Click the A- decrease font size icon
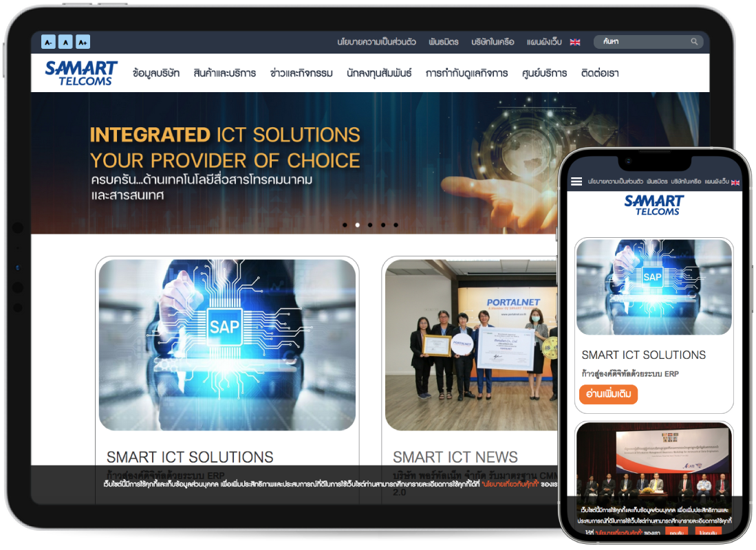The height and width of the screenshot is (550, 756). (x=47, y=41)
